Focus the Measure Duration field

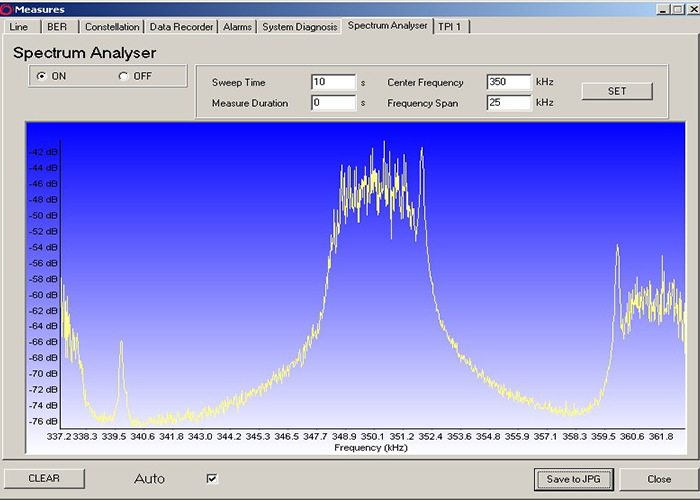coord(333,102)
